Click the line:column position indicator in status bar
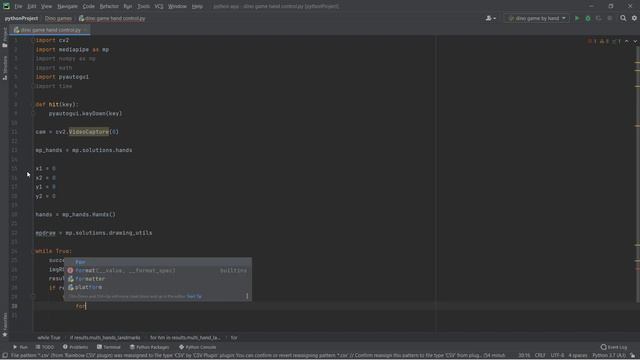Image resolution: width=640 pixels, height=360 pixels. [524, 356]
